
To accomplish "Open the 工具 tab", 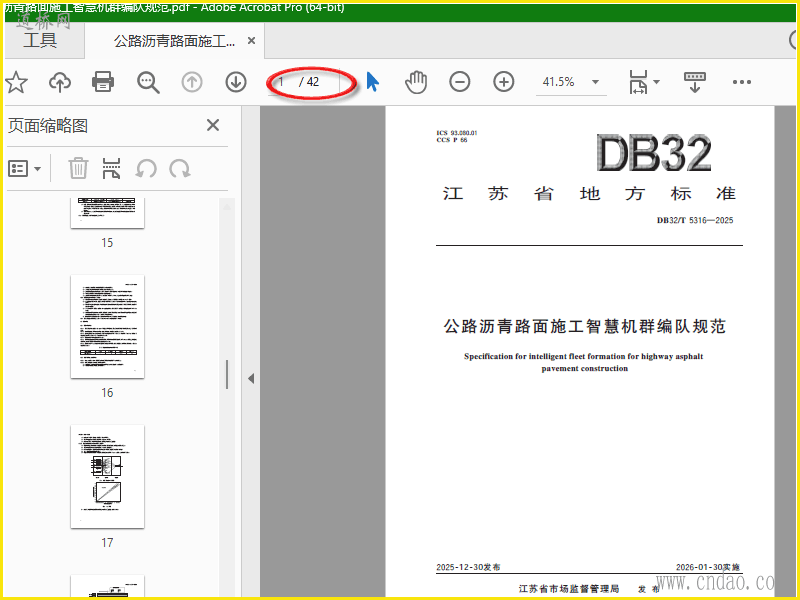I will (40, 40).
